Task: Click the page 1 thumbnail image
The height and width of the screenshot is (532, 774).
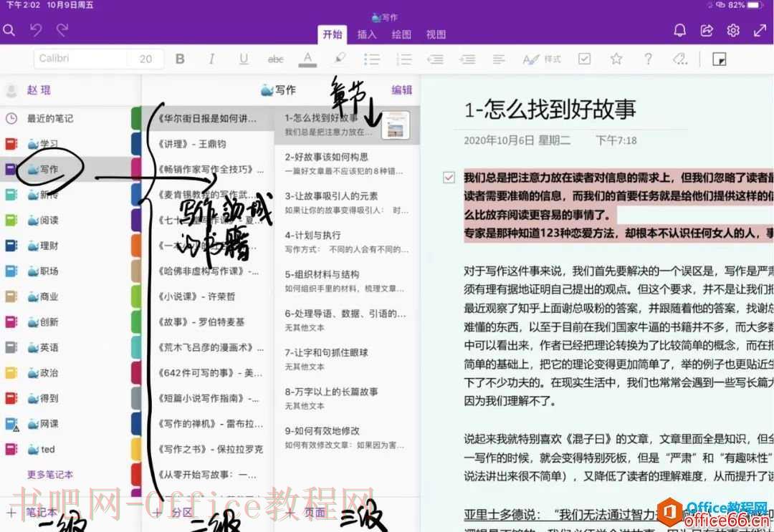Action: point(396,125)
